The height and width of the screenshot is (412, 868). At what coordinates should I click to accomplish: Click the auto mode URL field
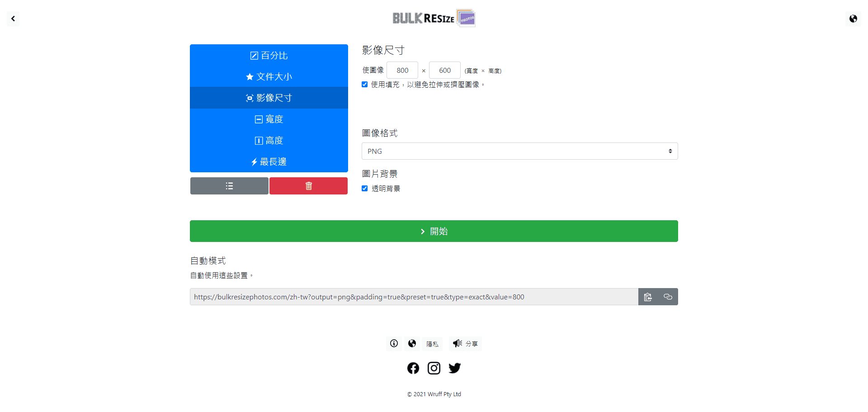click(414, 297)
